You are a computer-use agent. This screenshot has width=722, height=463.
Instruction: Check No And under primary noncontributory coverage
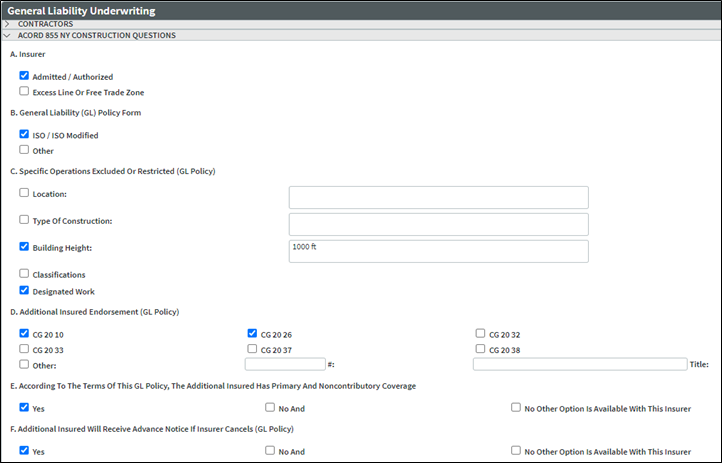(271, 407)
